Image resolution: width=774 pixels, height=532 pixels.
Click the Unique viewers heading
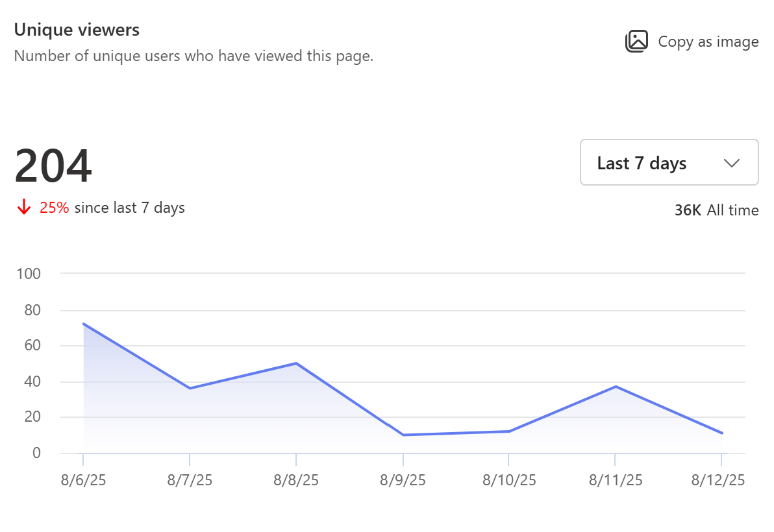(76, 29)
